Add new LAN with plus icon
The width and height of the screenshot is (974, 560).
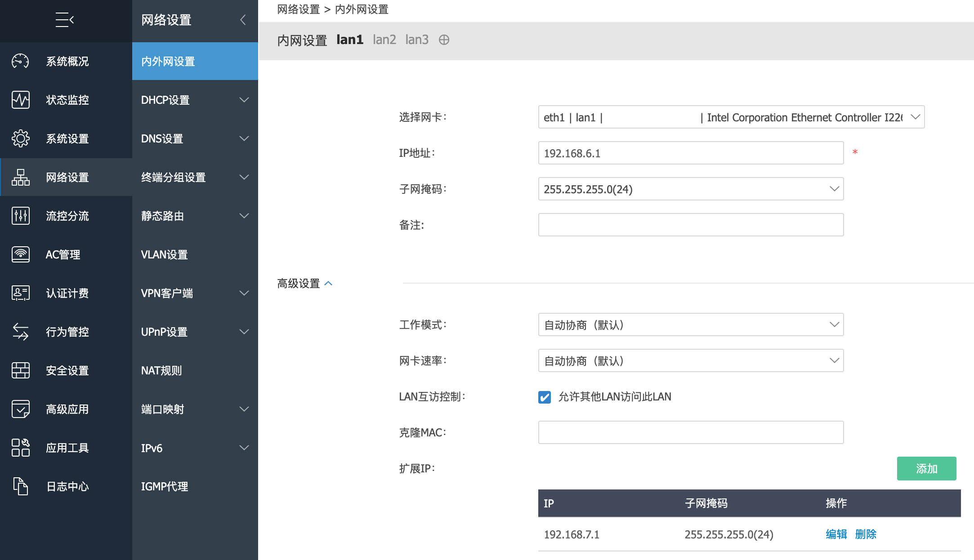[x=444, y=40]
